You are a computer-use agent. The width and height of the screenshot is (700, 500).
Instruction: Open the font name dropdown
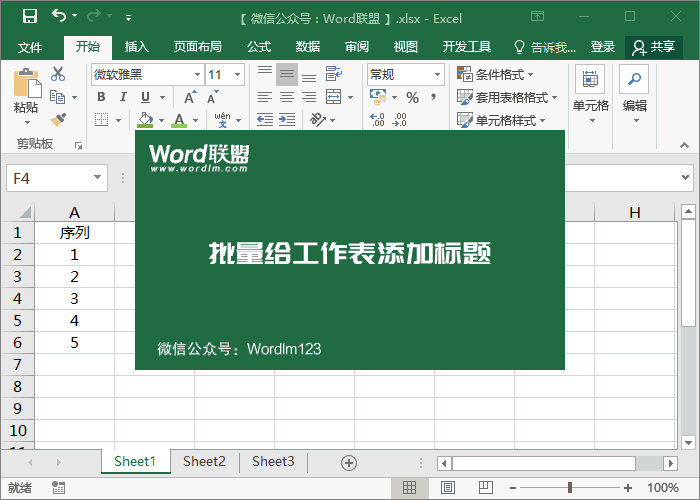point(196,75)
